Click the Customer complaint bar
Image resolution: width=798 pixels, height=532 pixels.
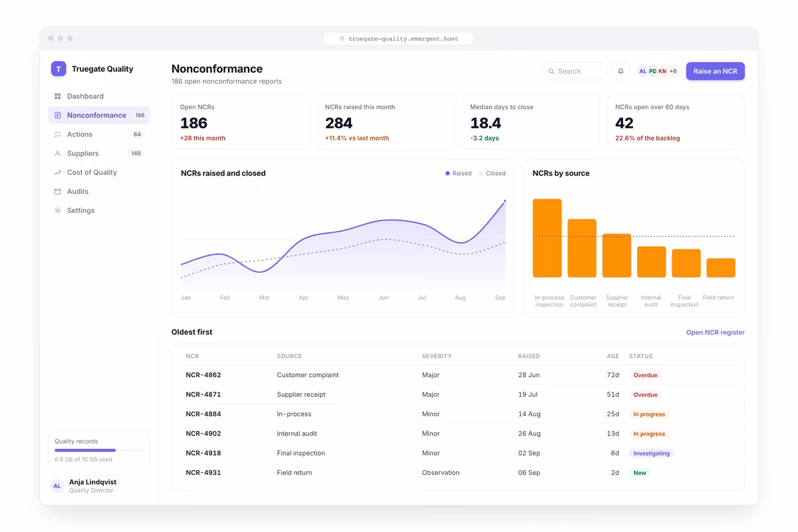coord(582,248)
